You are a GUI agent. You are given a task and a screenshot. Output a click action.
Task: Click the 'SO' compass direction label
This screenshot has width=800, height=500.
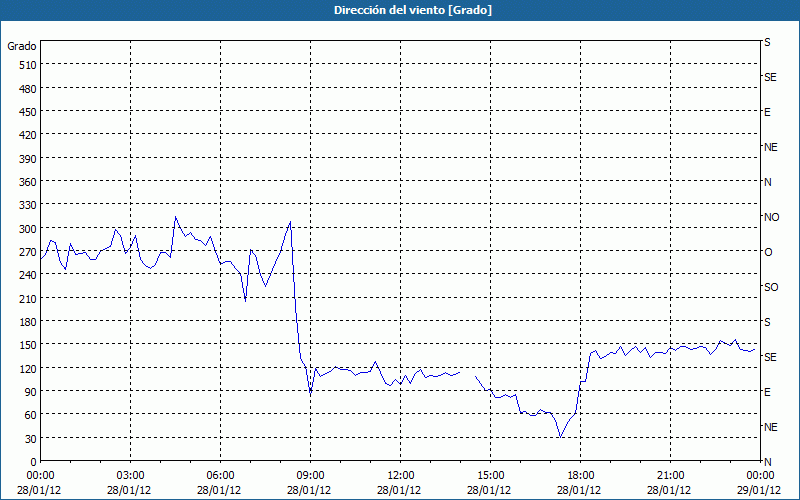click(x=771, y=287)
